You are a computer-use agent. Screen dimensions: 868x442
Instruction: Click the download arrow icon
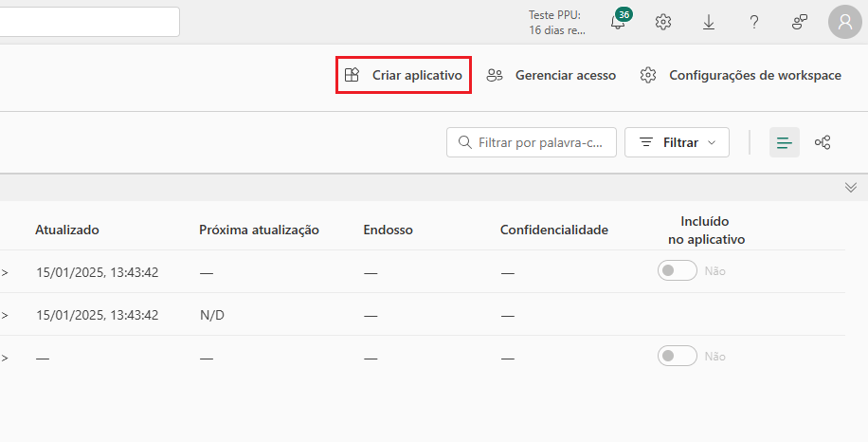709,22
